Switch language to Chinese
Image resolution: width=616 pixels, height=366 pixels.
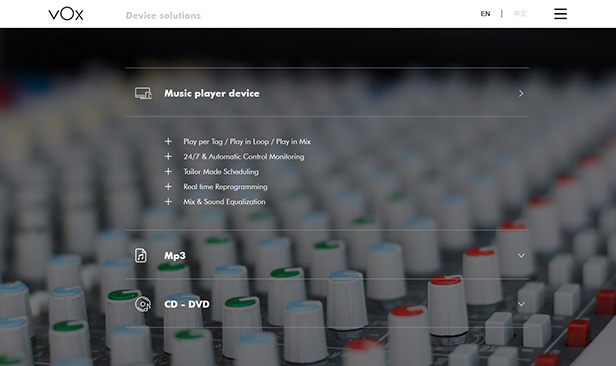click(x=520, y=14)
